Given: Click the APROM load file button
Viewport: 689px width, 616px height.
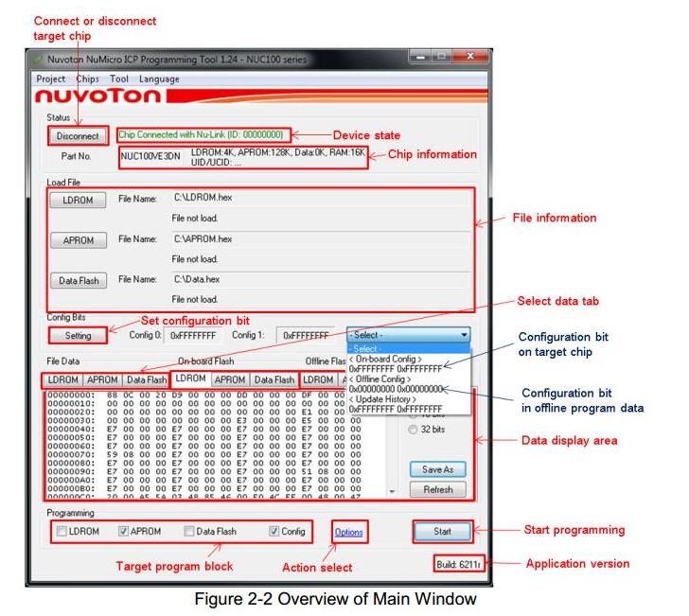Looking at the screenshot, I should (79, 240).
